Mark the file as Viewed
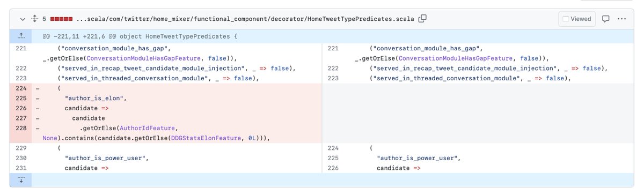The image size is (644, 196). pos(577,19)
